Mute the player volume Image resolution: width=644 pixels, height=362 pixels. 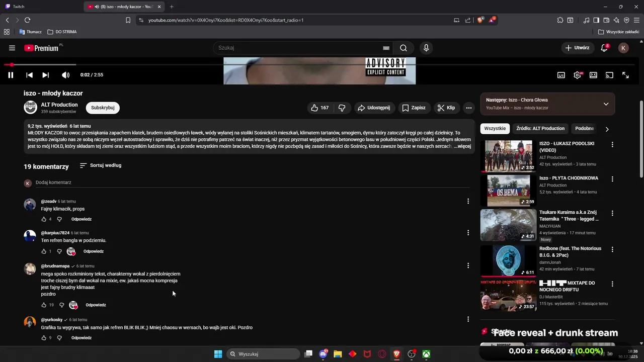(65, 75)
